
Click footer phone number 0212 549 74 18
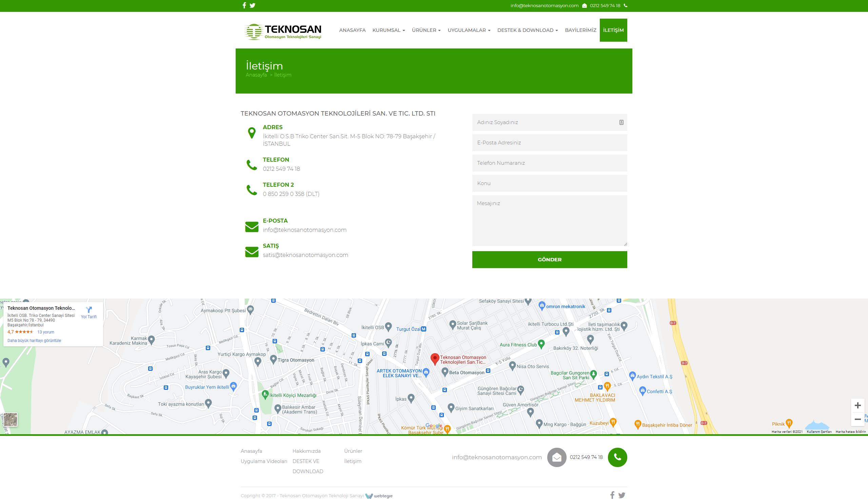click(586, 457)
